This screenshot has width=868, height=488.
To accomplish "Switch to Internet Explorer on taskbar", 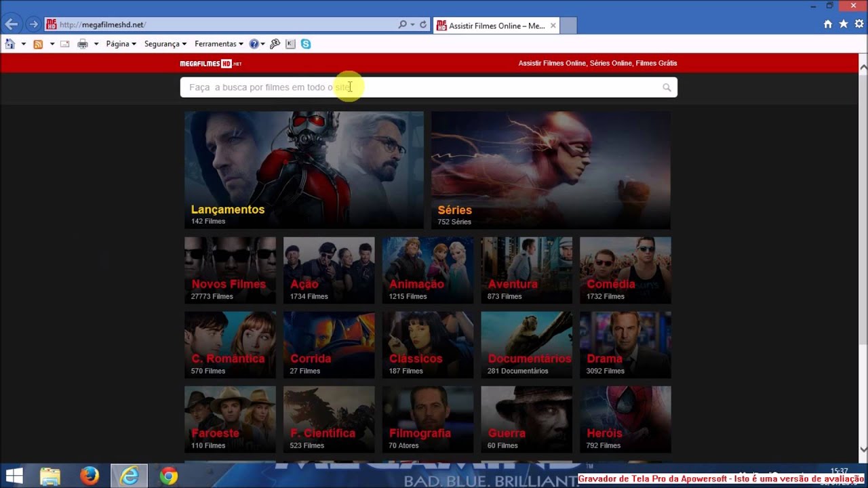I will click(129, 476).
